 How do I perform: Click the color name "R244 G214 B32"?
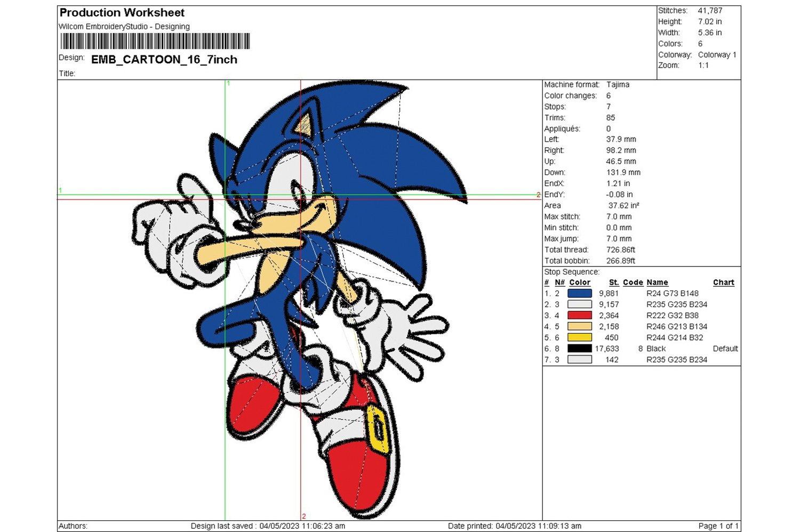[x=675, y=337]
